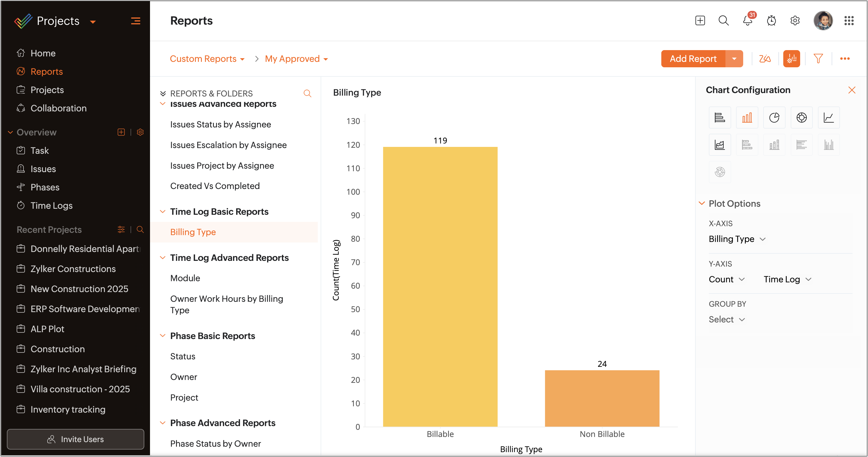Select the horizontal bar chart icon

pyautogui.click(x=720, y=118)
